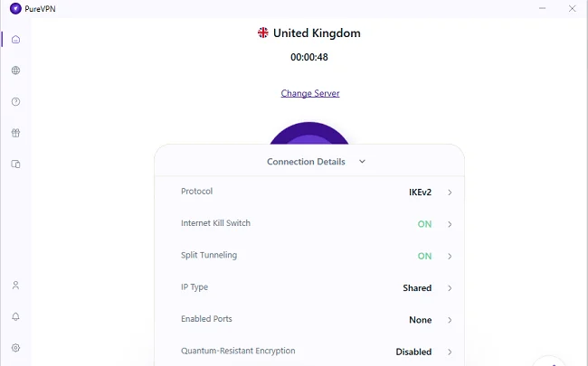Click the Change Server link
Viewport: 588px width, 366px height.
pyautogui.click(x=310, y=93)
